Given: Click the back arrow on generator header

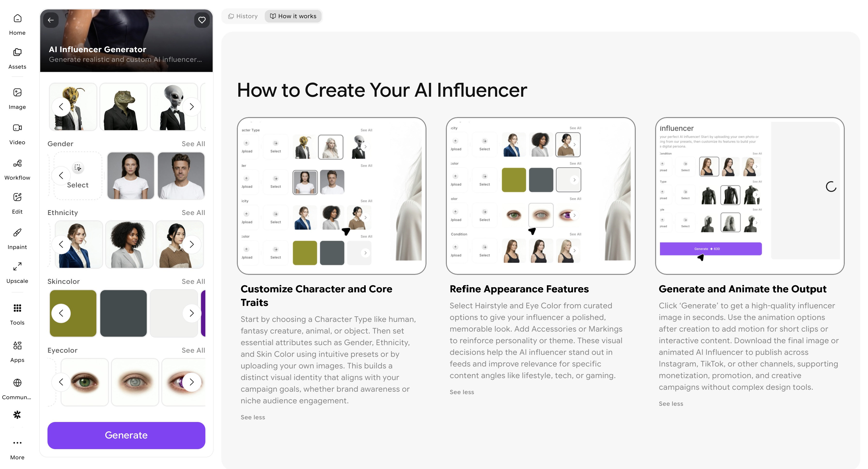Looking at the screenshot, I should (x=51, y=20).
